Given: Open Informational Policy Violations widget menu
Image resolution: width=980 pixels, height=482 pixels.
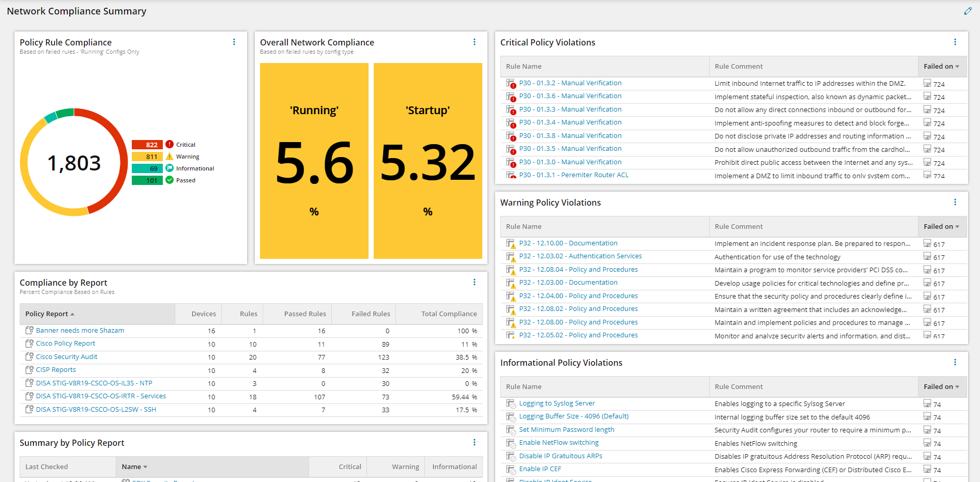Looking at the screenshot, I should pyautogui.click(x=955, y=363).
